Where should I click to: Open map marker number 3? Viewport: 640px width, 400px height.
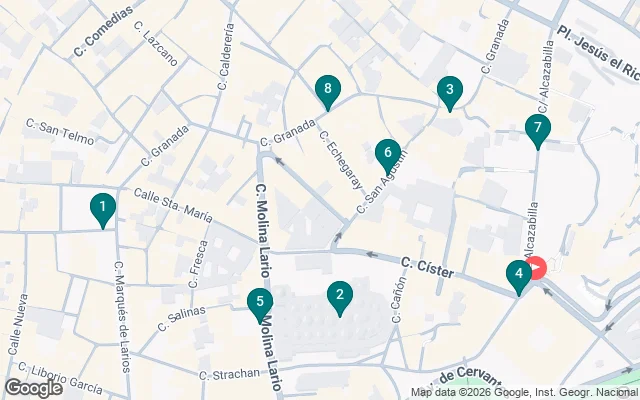pyautogui.click(x=450, y=93)
